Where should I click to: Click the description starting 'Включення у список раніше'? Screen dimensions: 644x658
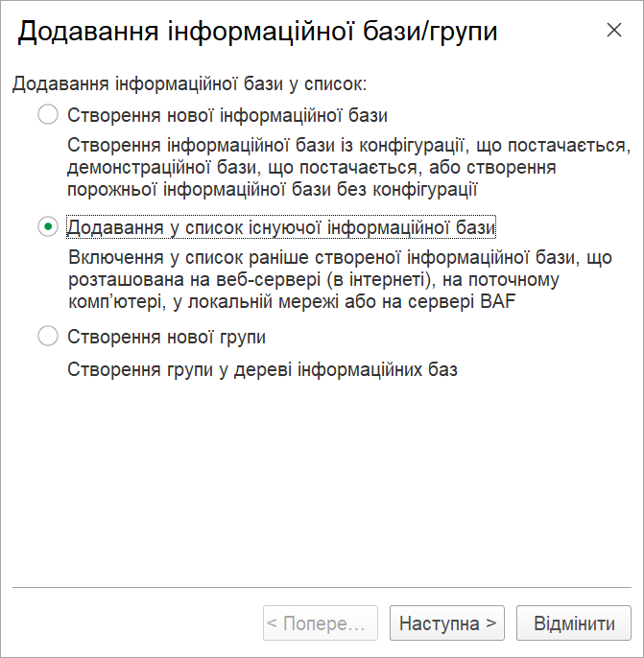pos(340,279)
